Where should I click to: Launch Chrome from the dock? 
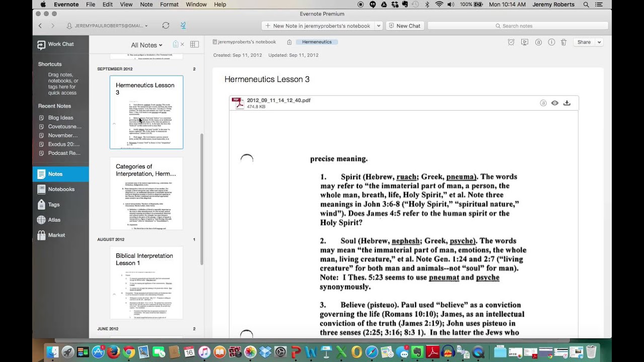[x=129, y=352]
